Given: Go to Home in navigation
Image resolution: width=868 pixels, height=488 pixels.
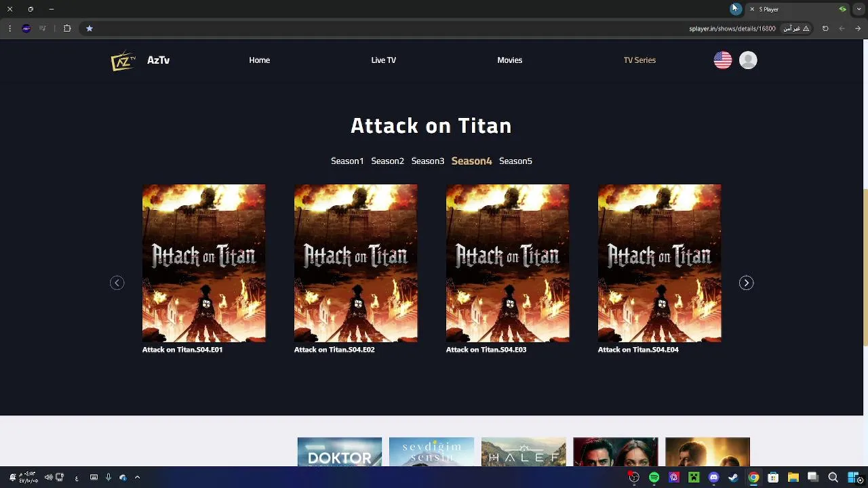Looking at the screenshot, I should 260,60.
